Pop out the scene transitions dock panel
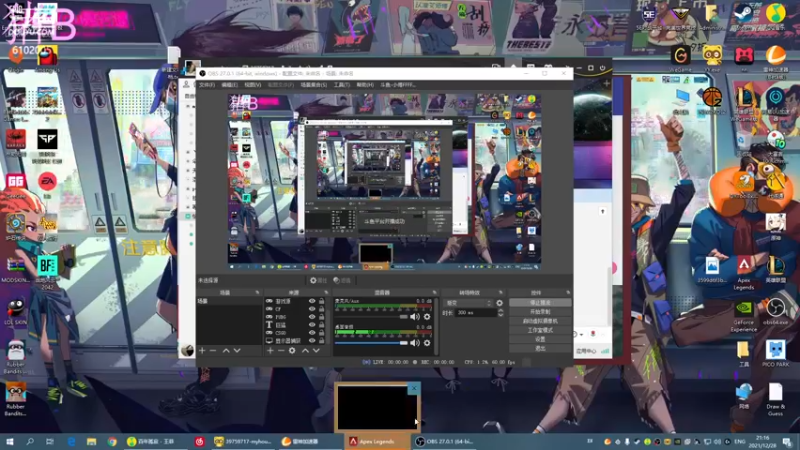800x450 pixels. pyautogui.click(x=501, y=293)
